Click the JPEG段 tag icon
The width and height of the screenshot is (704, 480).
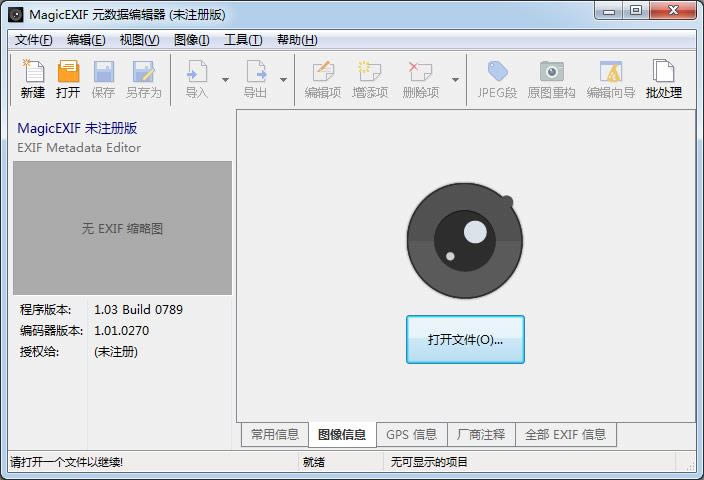point(497,71)
